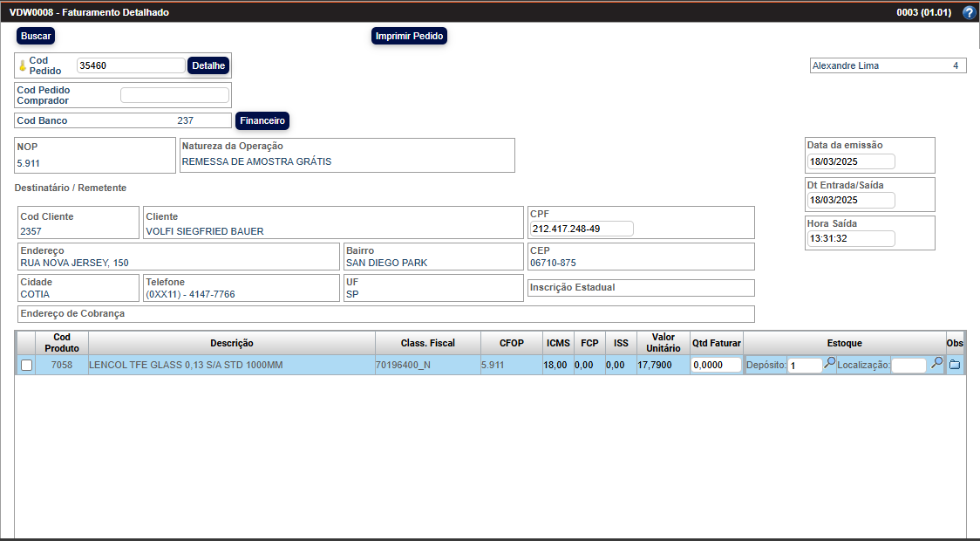Click the Depósito number input

pyautogui.click(x=804, y=366)
